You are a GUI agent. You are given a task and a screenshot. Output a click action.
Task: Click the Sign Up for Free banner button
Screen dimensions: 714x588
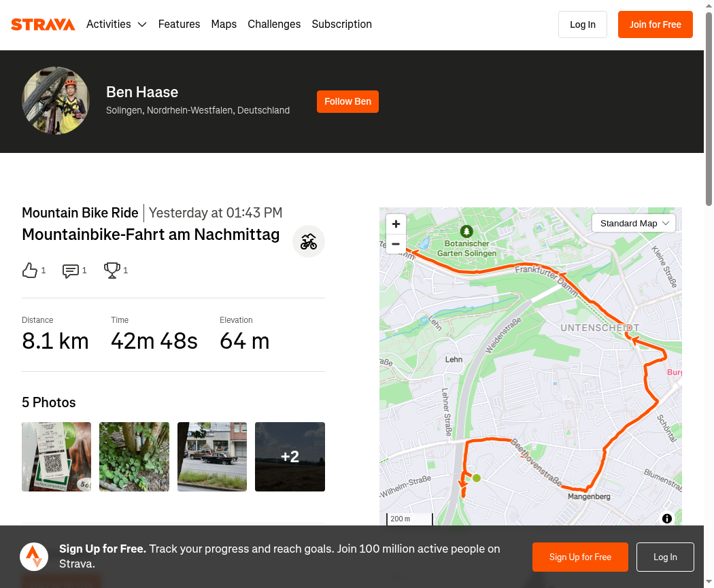tap(580, 557)
